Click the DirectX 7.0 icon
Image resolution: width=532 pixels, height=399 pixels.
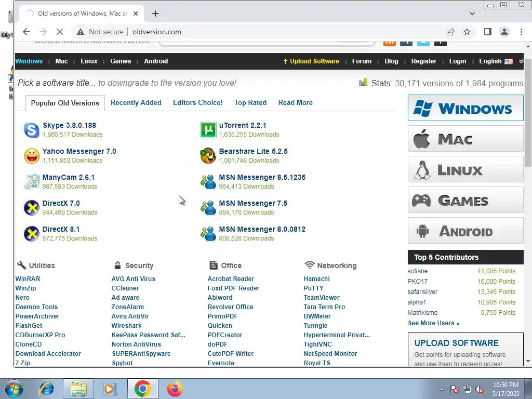click(x=32, y=208)
